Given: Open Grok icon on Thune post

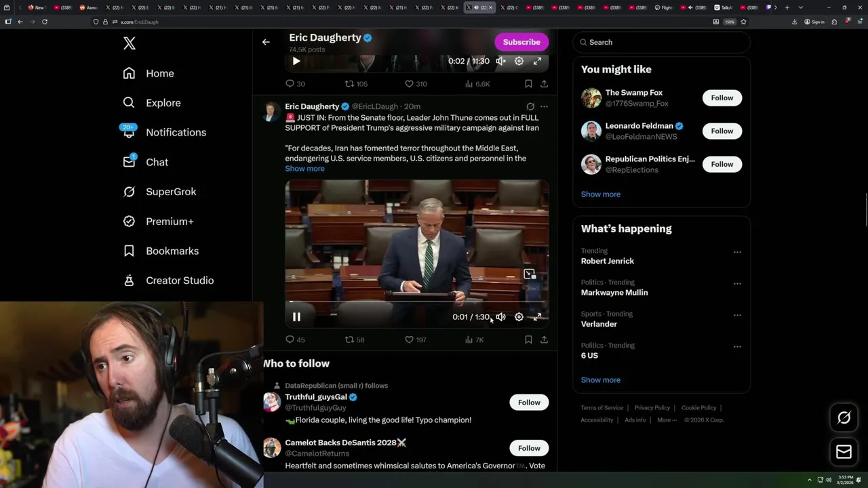Looking at the screenshot, I should pyautogui.click(x=530, y=106).
